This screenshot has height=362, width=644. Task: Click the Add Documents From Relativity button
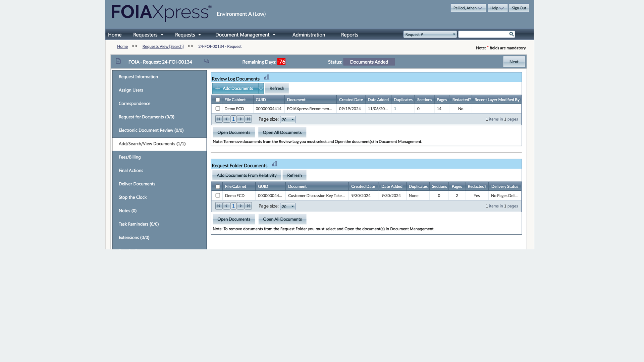coord(247,175)
